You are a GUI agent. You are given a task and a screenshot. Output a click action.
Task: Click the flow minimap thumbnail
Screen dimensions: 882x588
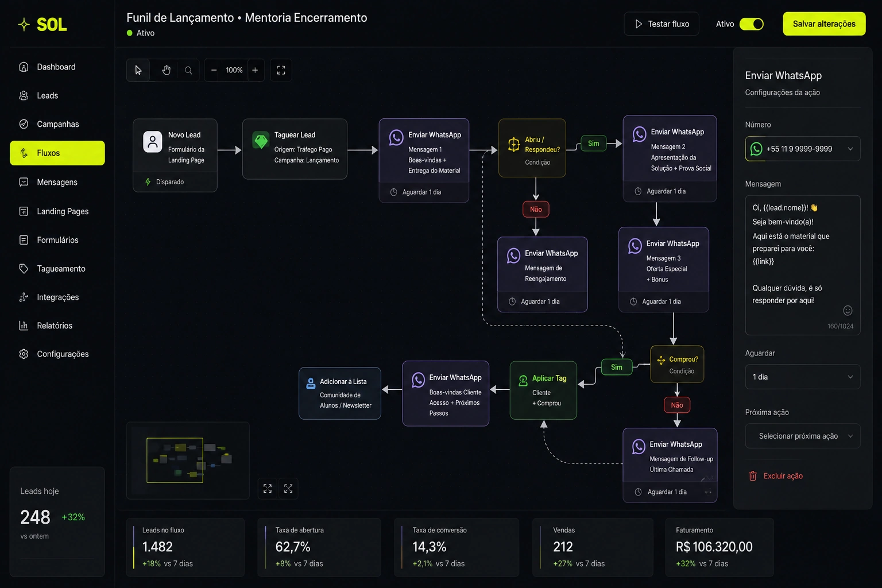188,461
